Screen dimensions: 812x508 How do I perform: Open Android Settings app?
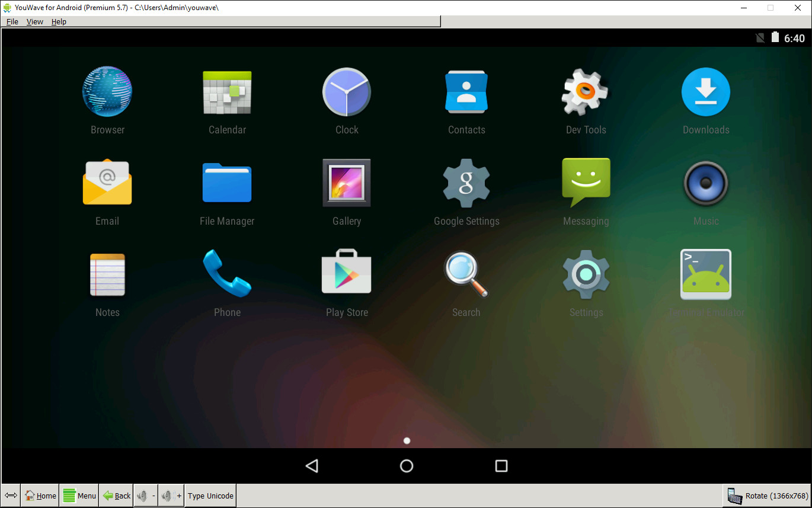[586, 274]
